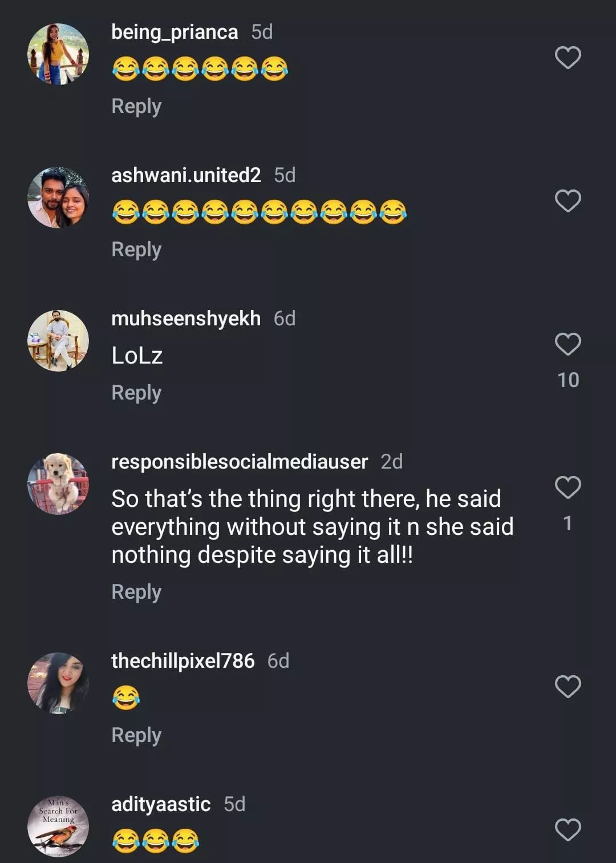The height and width of the screenshot is (863, 616).
Task: Reply to muhseenshyekh's LoLz comment
Action: (136, 393)
